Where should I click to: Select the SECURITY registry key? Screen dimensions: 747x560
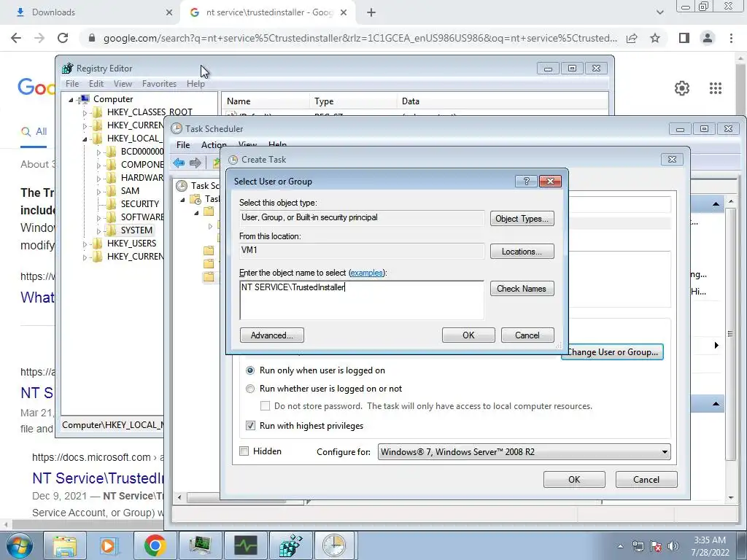click(x=139, y=204)
